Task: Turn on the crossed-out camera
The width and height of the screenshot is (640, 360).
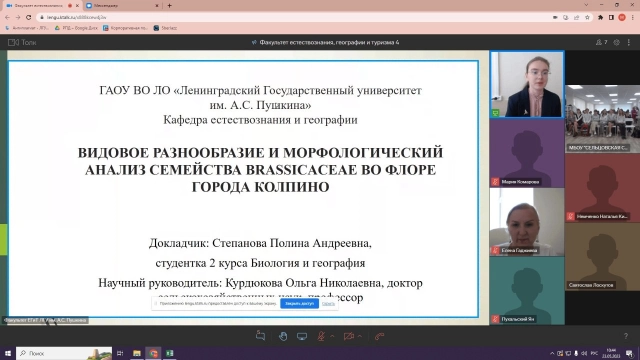Action: [x=349, y=336]
